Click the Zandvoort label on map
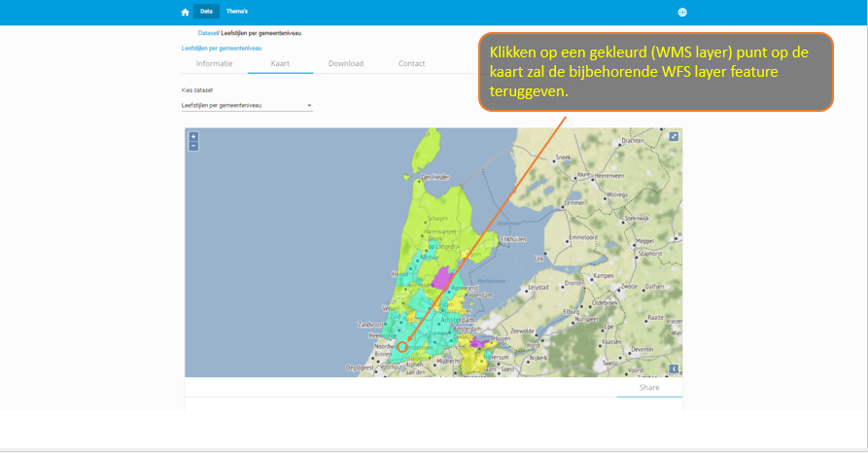The width and height of the screenshot is (868, 453). (x=370, y=325)
